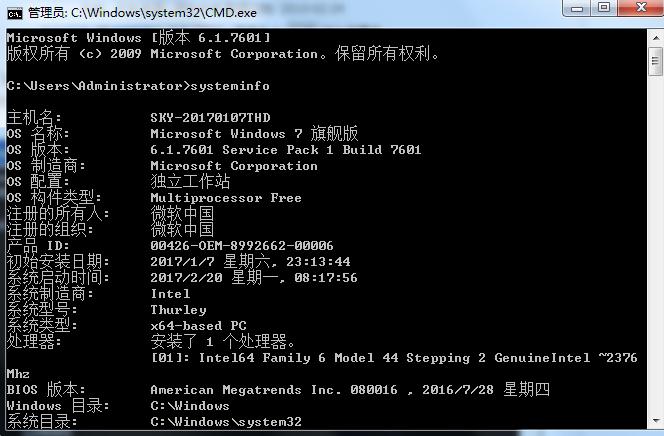Click the host name SKY-20170107THD
664x436 pixels.
coord(210,118)
